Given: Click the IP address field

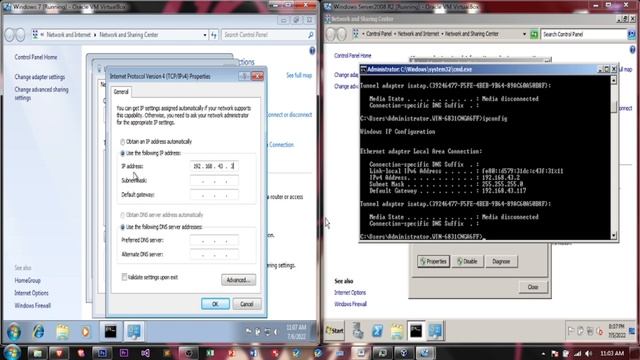Looking at the screenshot, I should pyautogui.click(x=214, y=166).
